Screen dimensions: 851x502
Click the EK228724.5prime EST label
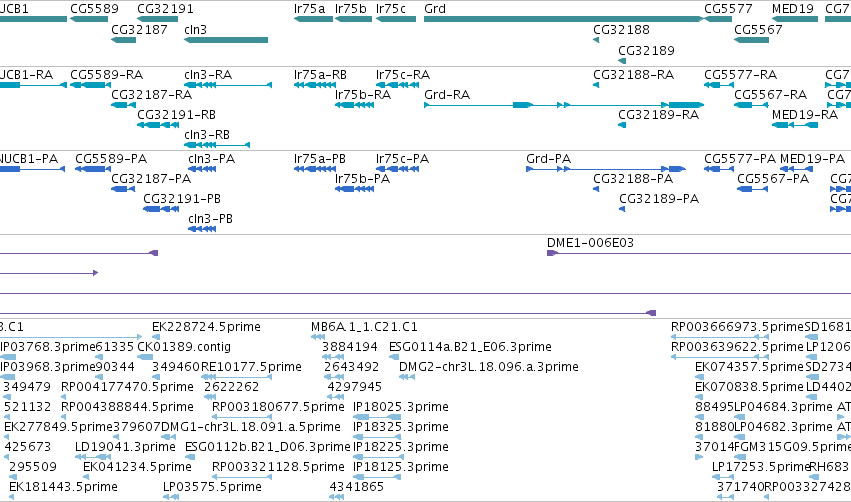pyautogui.click(x=206, y=327)
